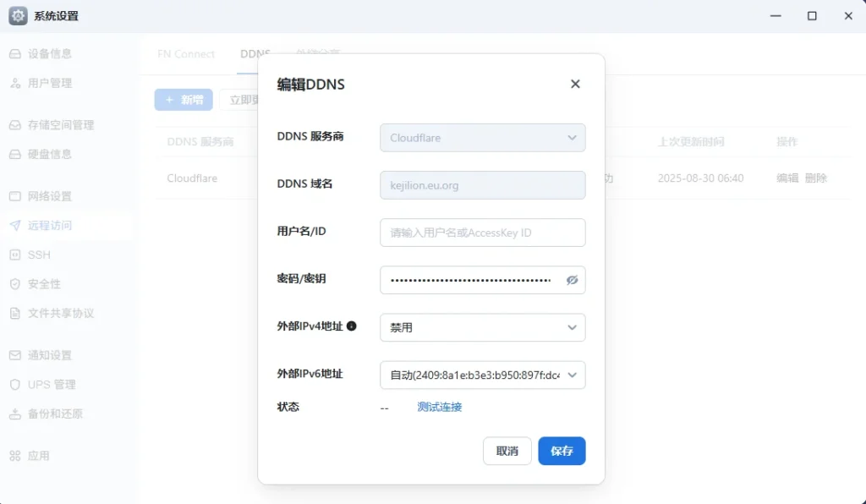Click the Cloudflare cell in the table
The image size is (866, 504).
pyautogui.click(x=192, y=178)
